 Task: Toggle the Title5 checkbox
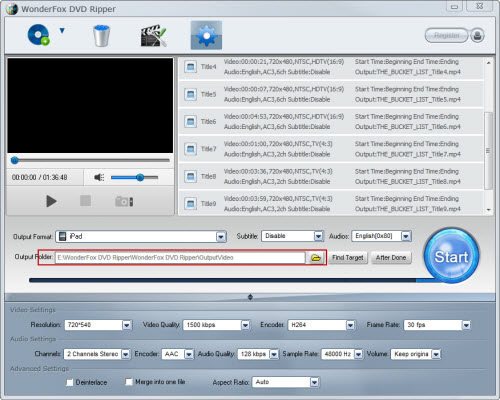[191, 94]
